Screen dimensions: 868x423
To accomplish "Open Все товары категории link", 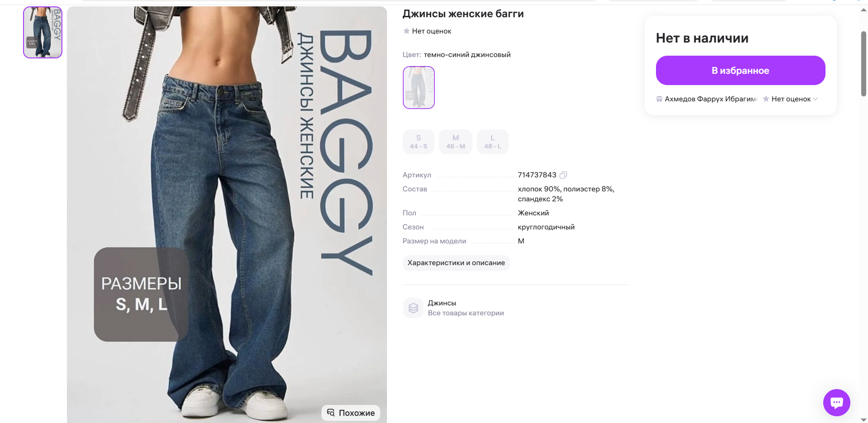I will (x=466, y=313).
